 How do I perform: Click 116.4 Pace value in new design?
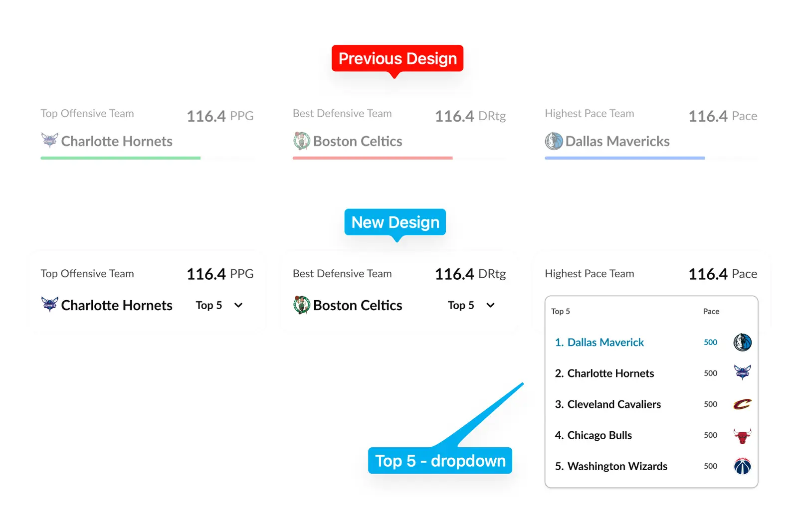pos(723,274)
